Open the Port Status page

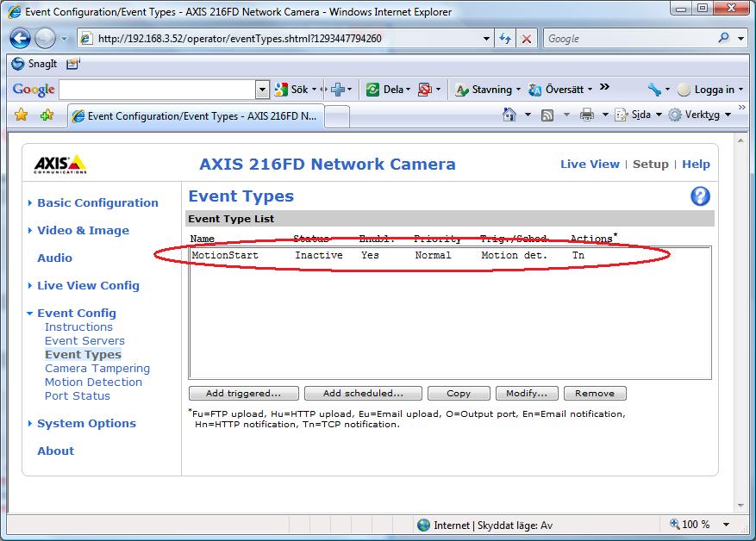coord(78,396)
